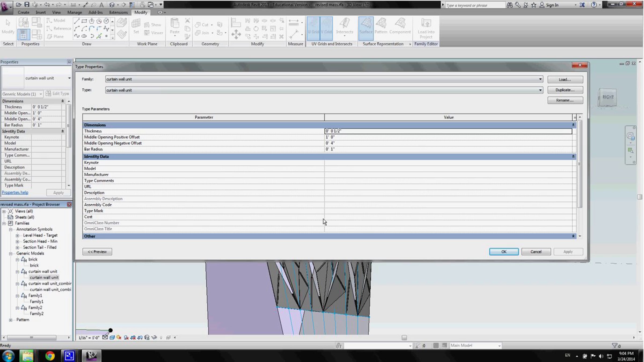Expand the Pattern tree node

pos(11,320)
